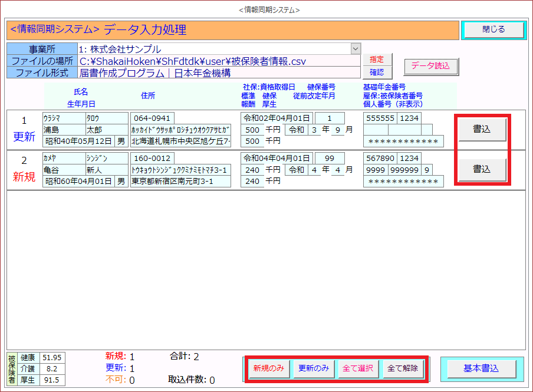533x392 pixels.
Task: Click 書込 button for record 2 亀谷新人
Action: pyautogui.click(x=482, y=169)
